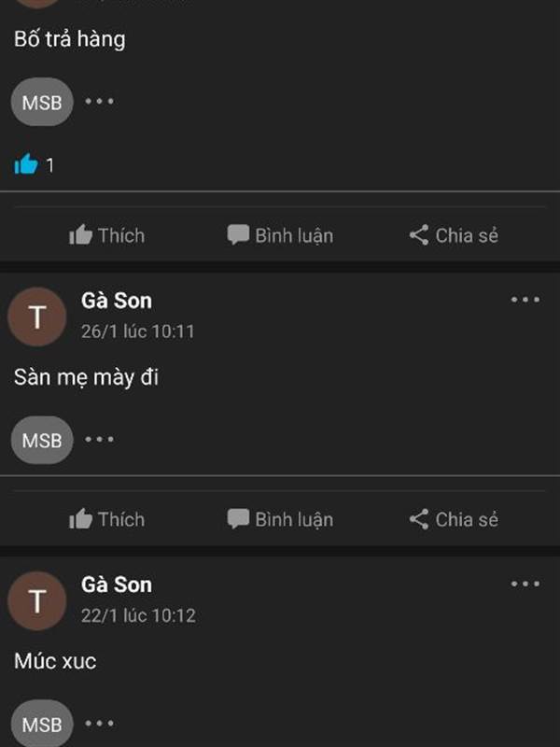Share the "Bố trả hàng" post
Viewport: 560px width, 747px height.
(x=454, y=235)
